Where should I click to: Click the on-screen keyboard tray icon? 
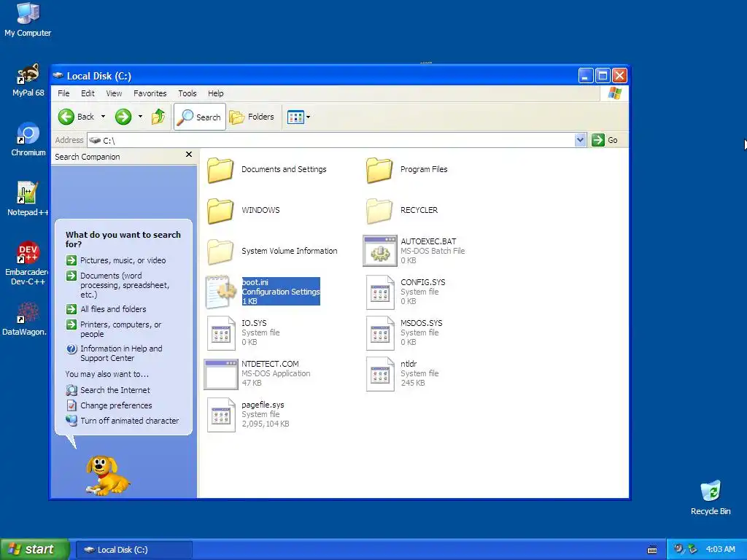(652, 550)
